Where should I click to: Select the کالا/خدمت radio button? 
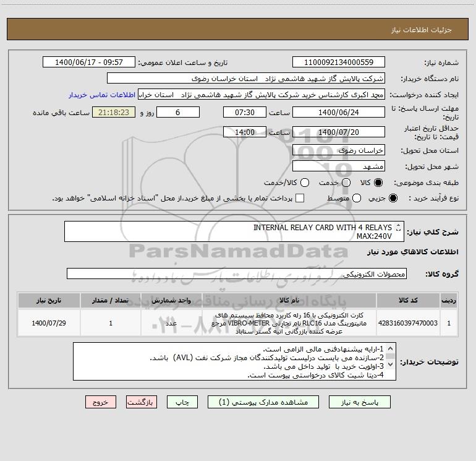pos(305,183)
